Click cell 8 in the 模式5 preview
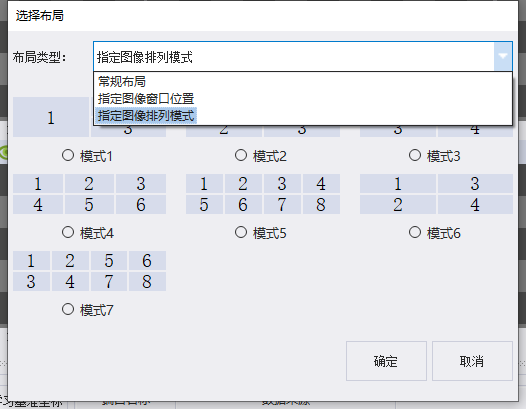526x409 pixels. [321, 204]
